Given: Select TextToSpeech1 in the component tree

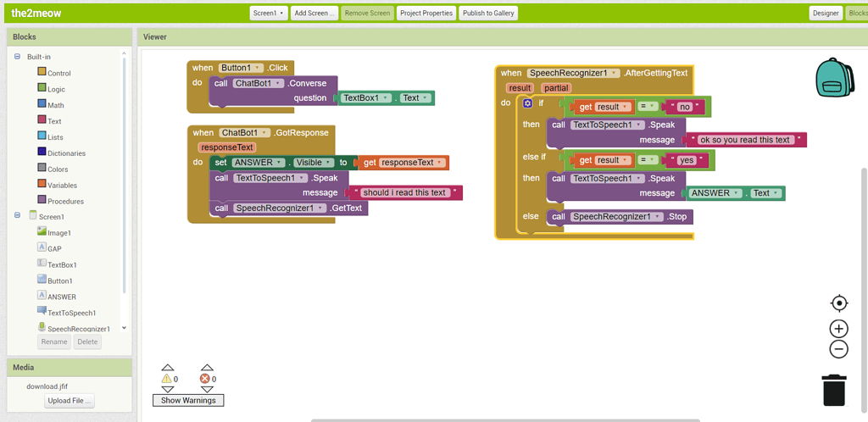Looking at the screenshot, I should pyautogui.click(x=71, y=313).
